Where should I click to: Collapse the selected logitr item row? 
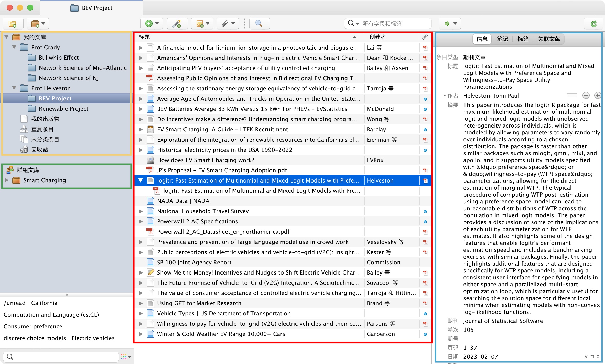(141, 180)
